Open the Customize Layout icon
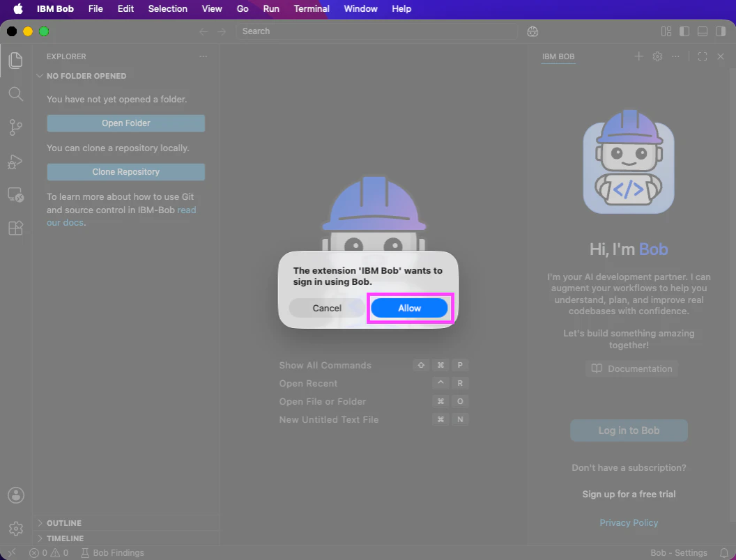Image resolution: width=736 pixels, height=560 pixels. click(666, 31)
